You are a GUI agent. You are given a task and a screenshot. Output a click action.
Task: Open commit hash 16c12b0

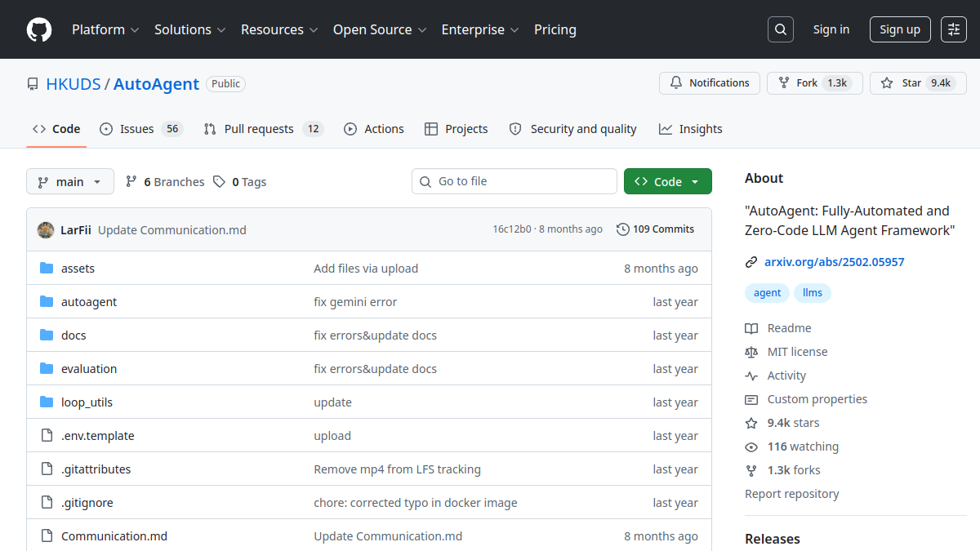[x=512, y=229]
